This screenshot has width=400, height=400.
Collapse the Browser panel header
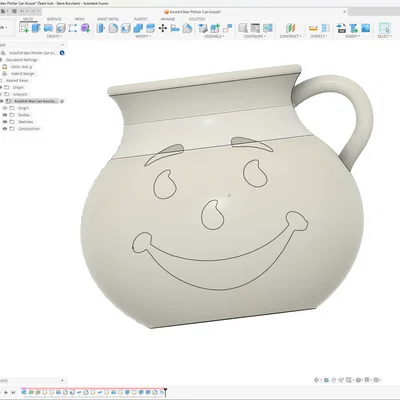tap(62, 45)
